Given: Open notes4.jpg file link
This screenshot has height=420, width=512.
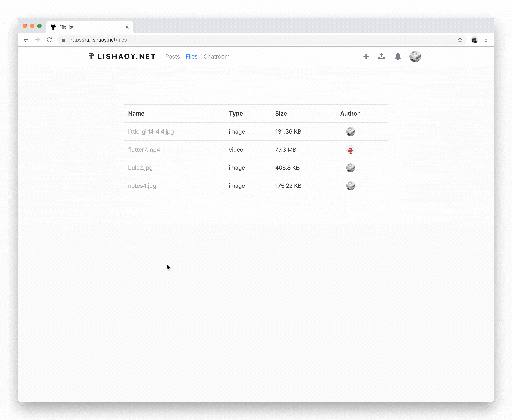Looking at the screenshot, I should pyautogui.click(x=142, y=186).
